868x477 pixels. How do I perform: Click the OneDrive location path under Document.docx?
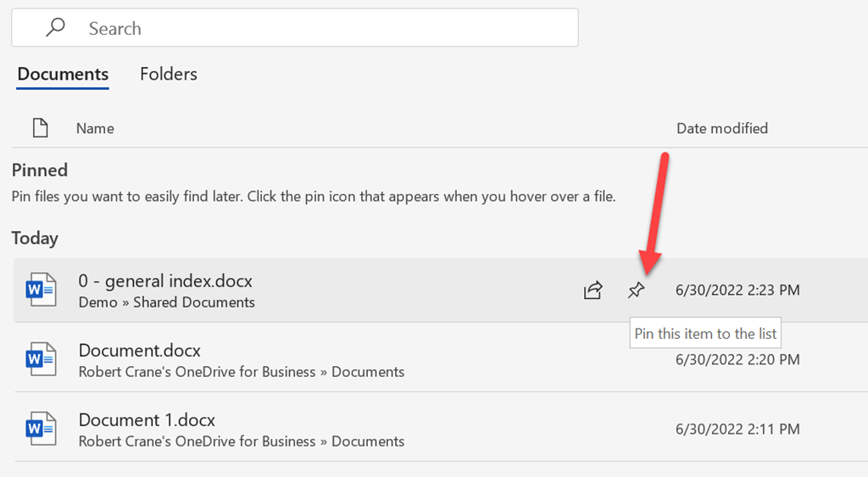coord(241,372)
